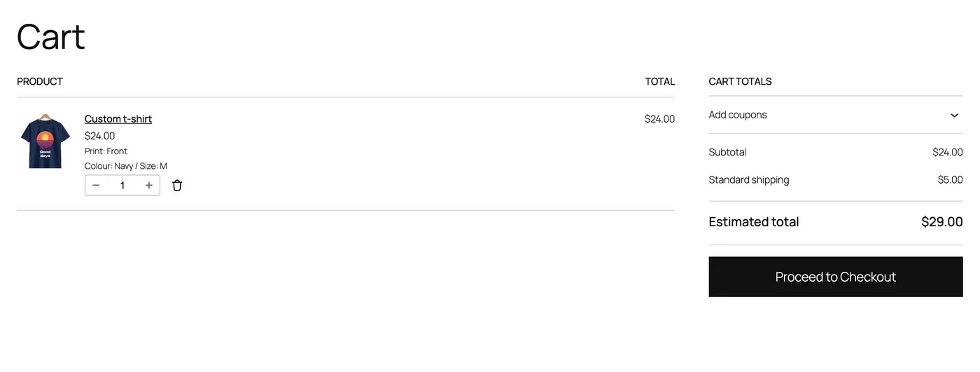Click the Estimated total label
The image size is (980, 372).
coord(754,222)
